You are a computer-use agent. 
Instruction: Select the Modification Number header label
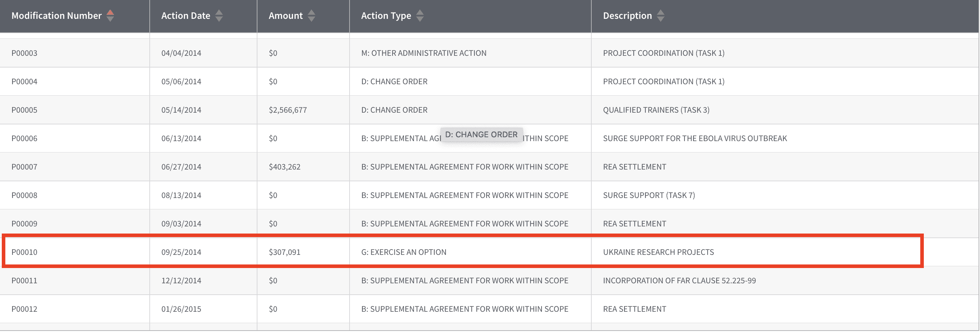pyautogui.click(x=56, y=16)
